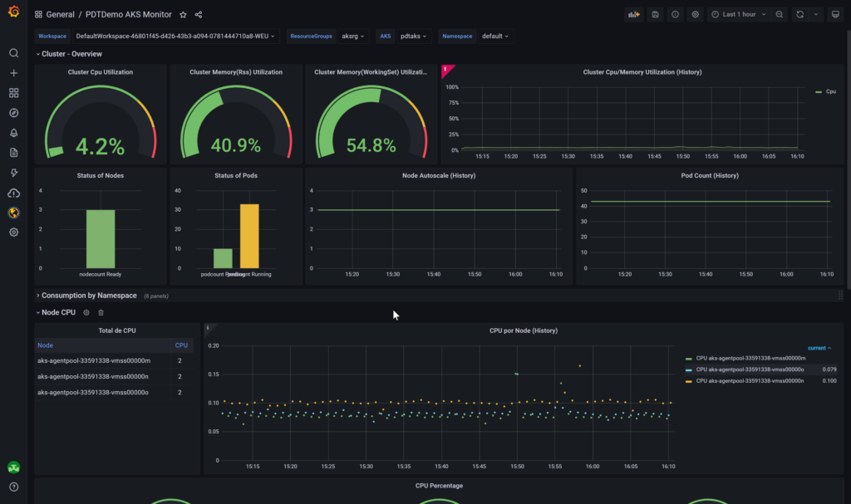Open the Namespace dropdown set to default
Screen dimensions: 851x504
coord(495,37)
